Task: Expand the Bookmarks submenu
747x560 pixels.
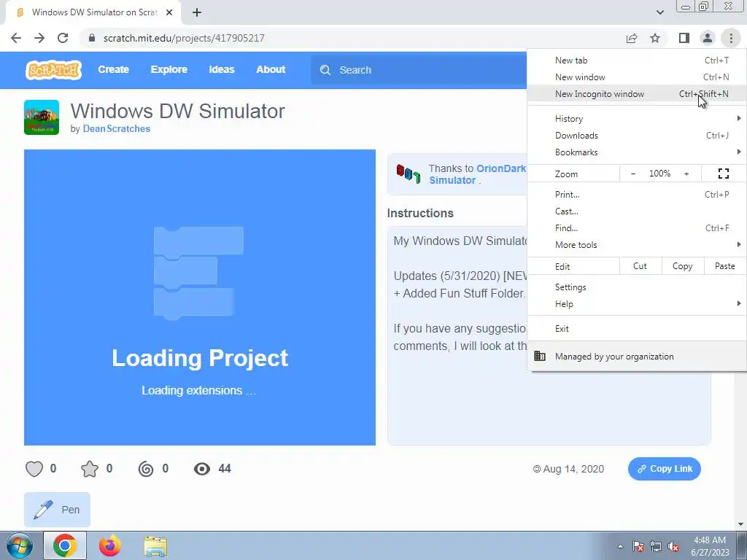Action: point(637,152)
